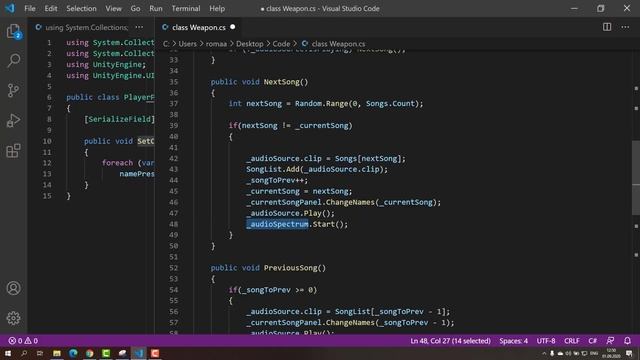Open the green app icon on taskbar
Image resolution: width=640 pixels, height=360 pixels.
coord(106,353)
